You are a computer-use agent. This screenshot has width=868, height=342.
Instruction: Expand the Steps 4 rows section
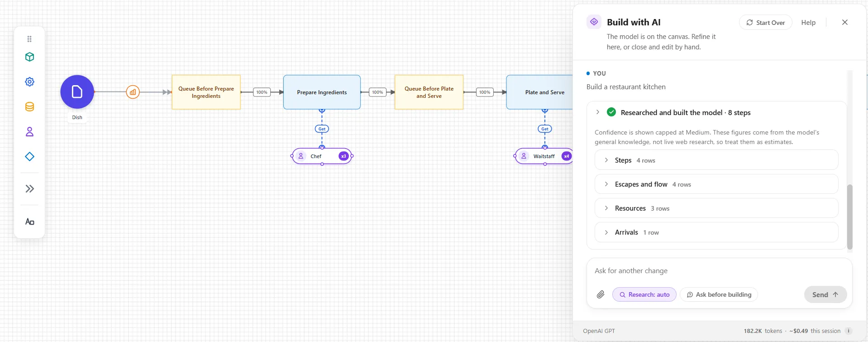tap(716, 160)
